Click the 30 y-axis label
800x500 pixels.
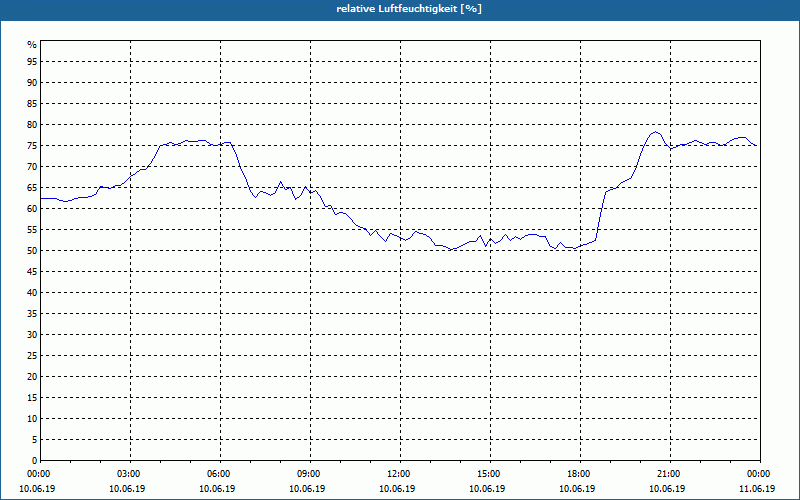point(32,335)
